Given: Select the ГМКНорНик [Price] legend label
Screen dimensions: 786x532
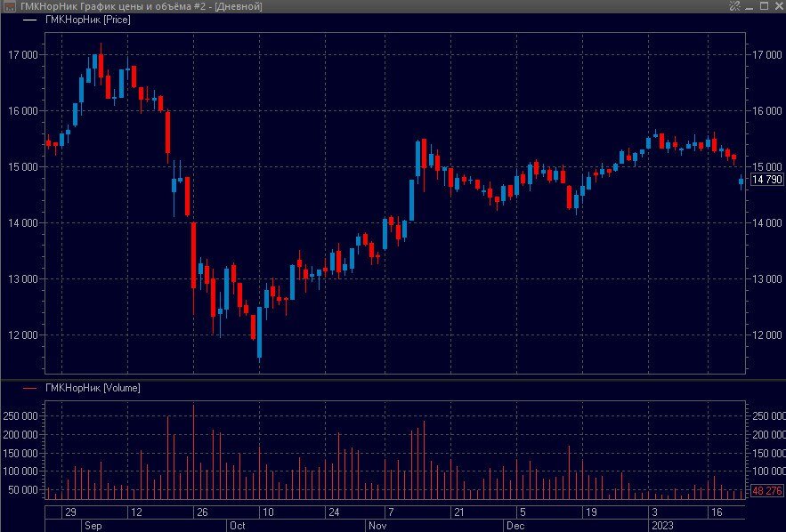Looking at the screenshot, I should coord(88,20).
